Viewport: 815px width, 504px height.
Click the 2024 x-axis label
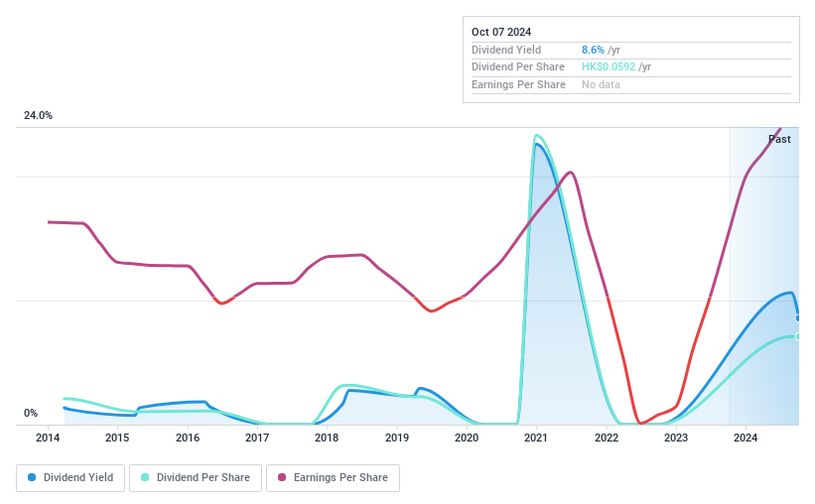point(746,438)
